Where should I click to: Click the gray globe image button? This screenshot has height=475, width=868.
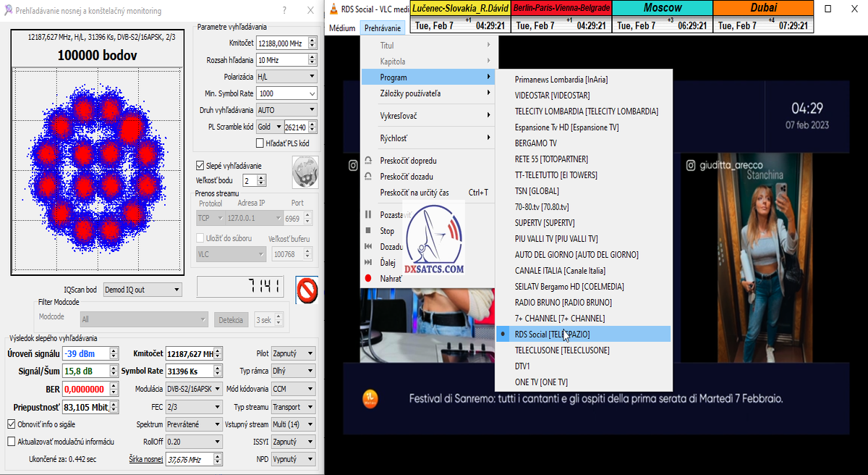[304, 172]
